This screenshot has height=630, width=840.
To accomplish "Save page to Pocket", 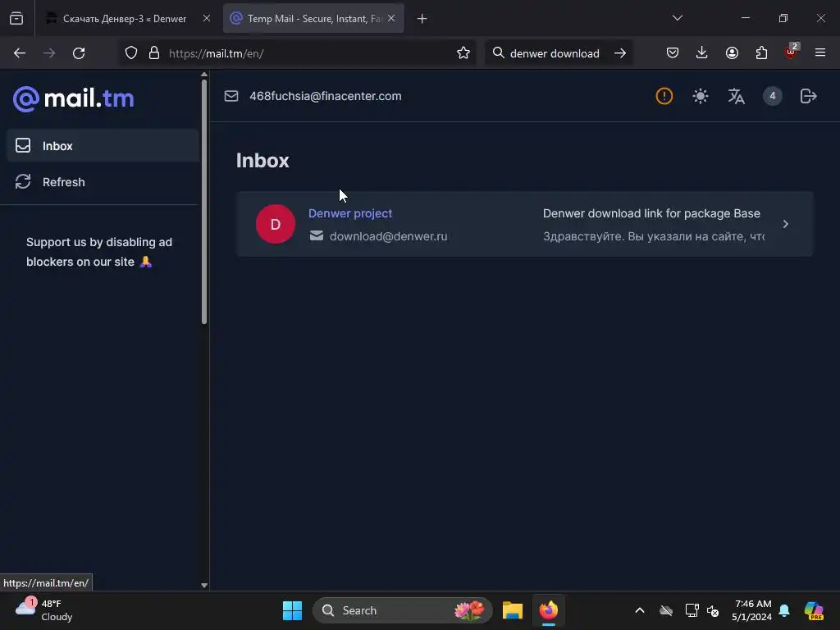I will (673, 53).
